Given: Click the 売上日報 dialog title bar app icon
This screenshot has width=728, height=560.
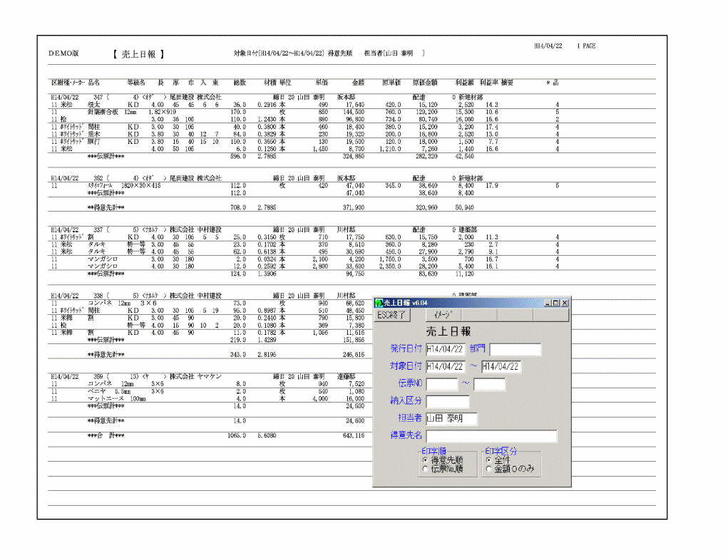Looking at the screenshot, I should 379,303.
